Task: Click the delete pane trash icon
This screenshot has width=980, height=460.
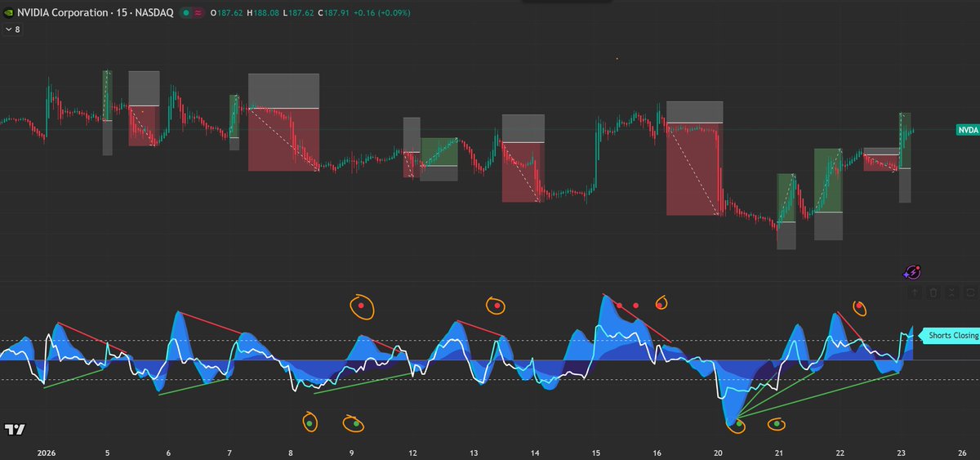Action: [933, 292]
